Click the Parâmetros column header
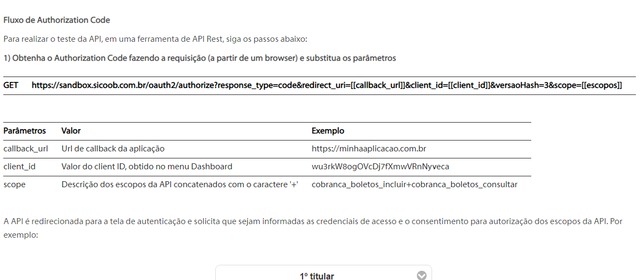The height and width of the screenshot is (280, 644). pos(24,131)
